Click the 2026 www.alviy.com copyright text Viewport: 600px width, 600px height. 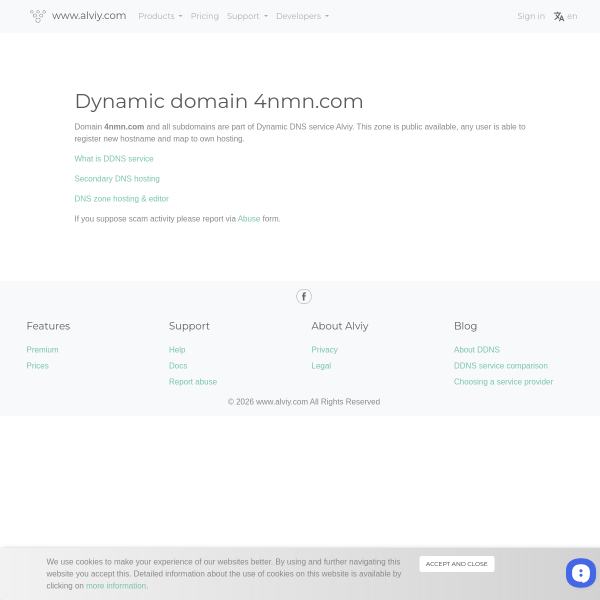click(304, 402)
